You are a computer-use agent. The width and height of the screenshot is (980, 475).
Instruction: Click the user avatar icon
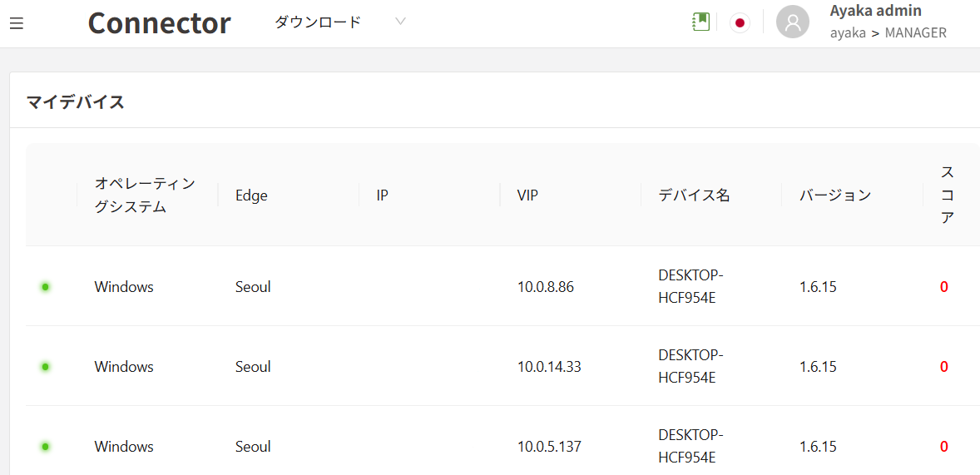[792, 22]
